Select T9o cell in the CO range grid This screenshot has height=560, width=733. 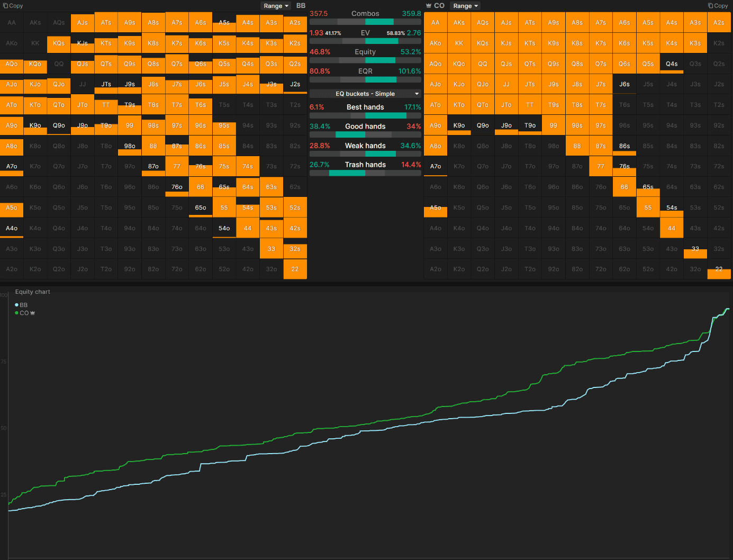(x=530, y=125)
